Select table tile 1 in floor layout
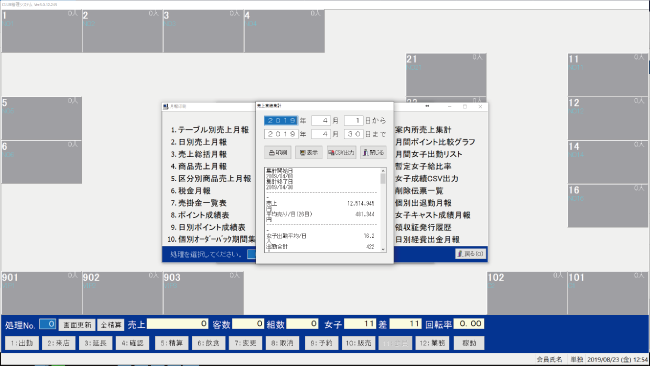Image resolution: width=650 pixels, height=366 pixels. click(41, 31)
